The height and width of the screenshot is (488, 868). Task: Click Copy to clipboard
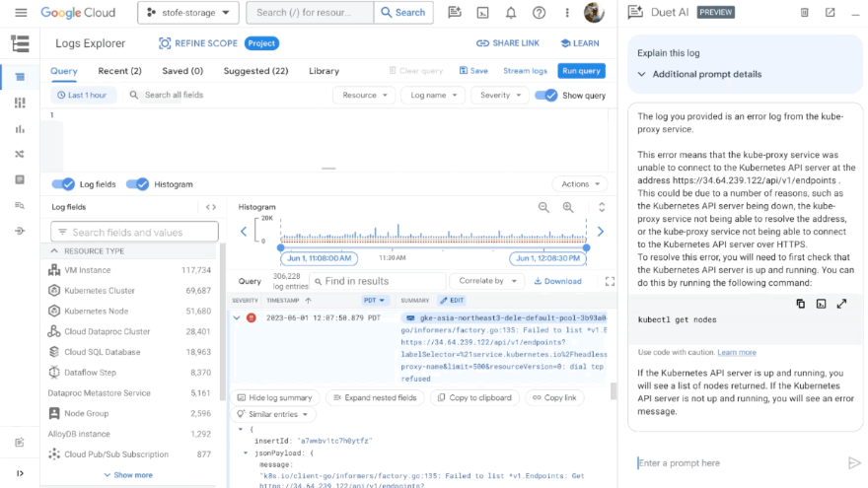[474, 398]
